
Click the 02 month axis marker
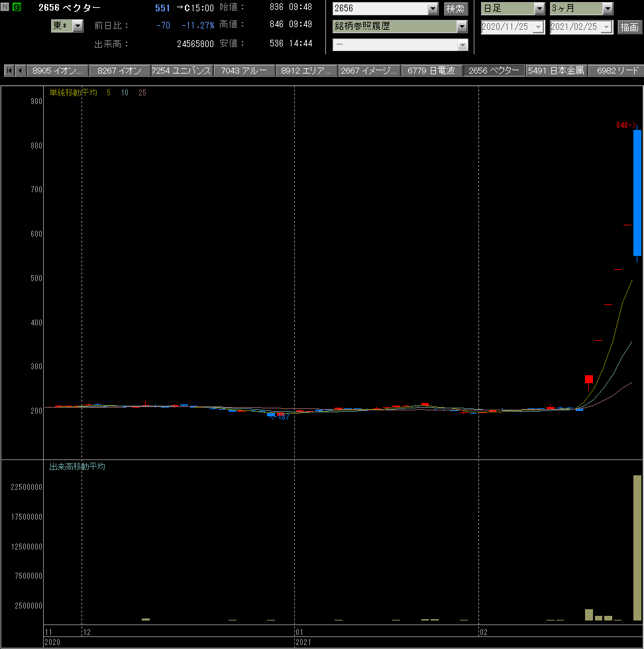(483, 632)
